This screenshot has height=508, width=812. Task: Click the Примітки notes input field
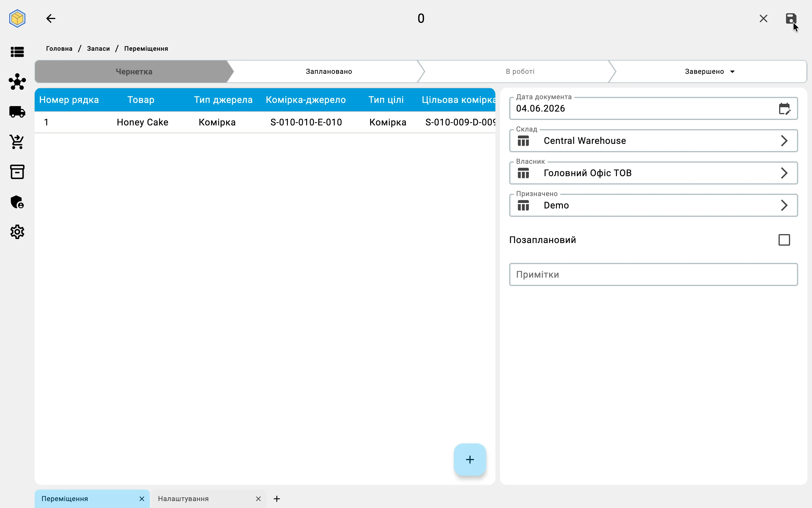pyautogui.click(x=653, y=274)
